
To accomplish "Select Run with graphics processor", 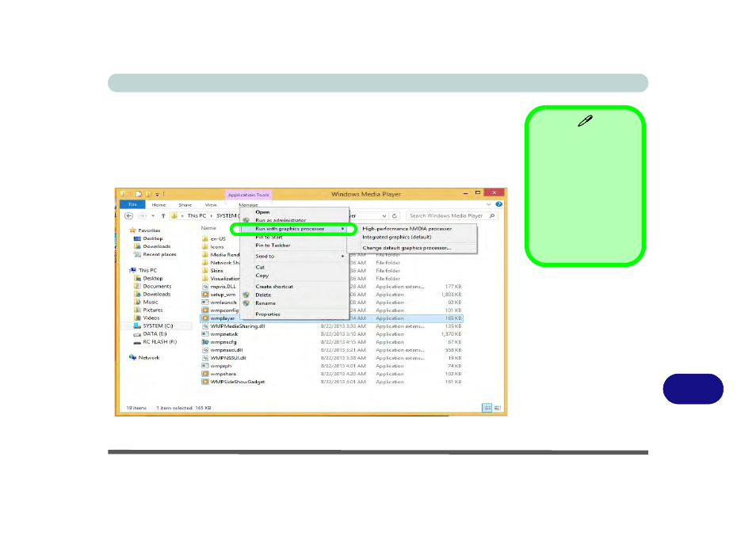I will pyautogui.click(x=294, y=229).
